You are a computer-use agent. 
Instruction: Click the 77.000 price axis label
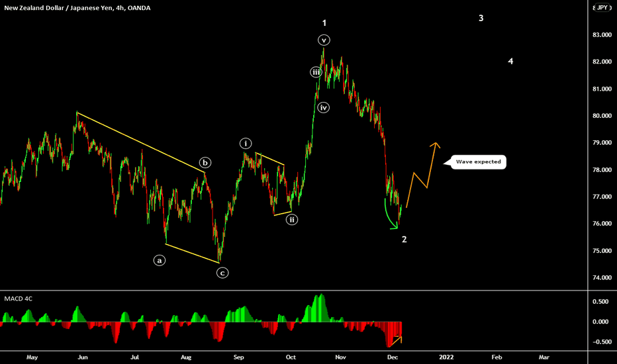point(602,197)
